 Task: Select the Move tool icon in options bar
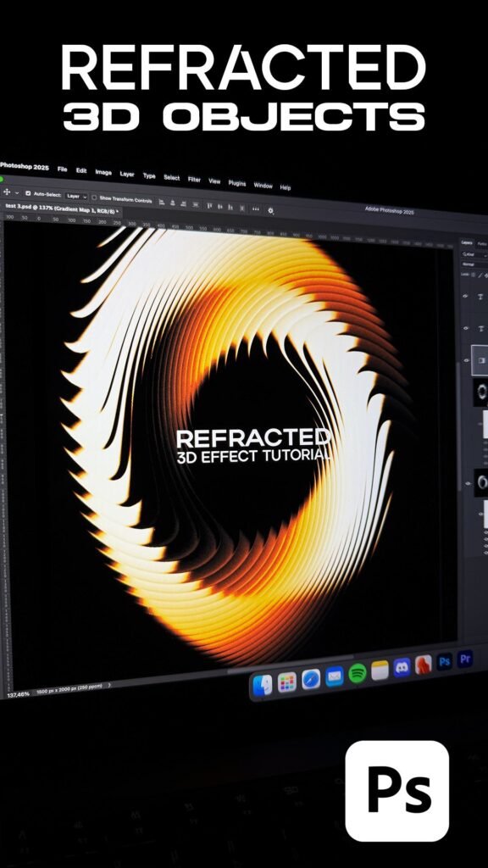pos(7,192)
